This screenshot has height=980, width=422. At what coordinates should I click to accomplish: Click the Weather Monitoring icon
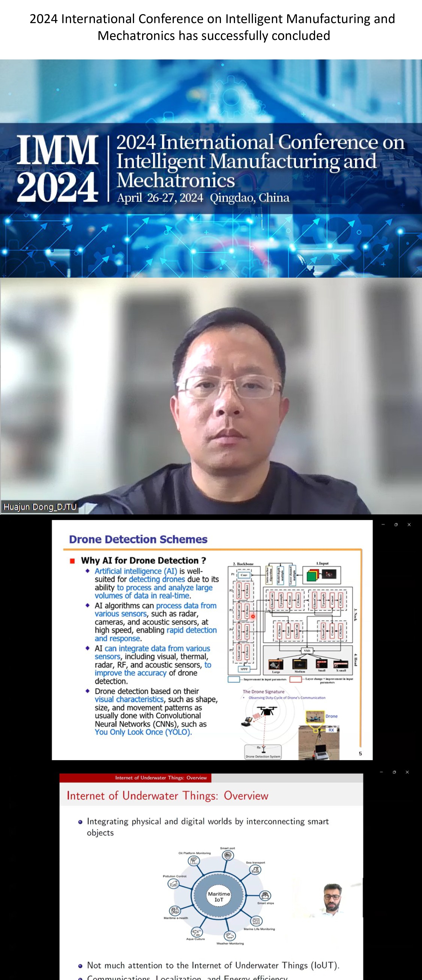coord(230,935)
